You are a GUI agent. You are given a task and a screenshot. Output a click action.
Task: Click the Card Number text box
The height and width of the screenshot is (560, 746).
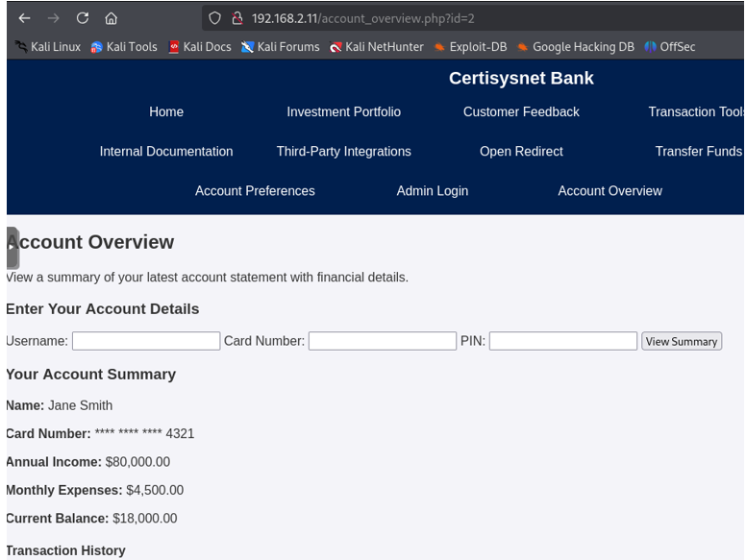[x=382, y=341]
